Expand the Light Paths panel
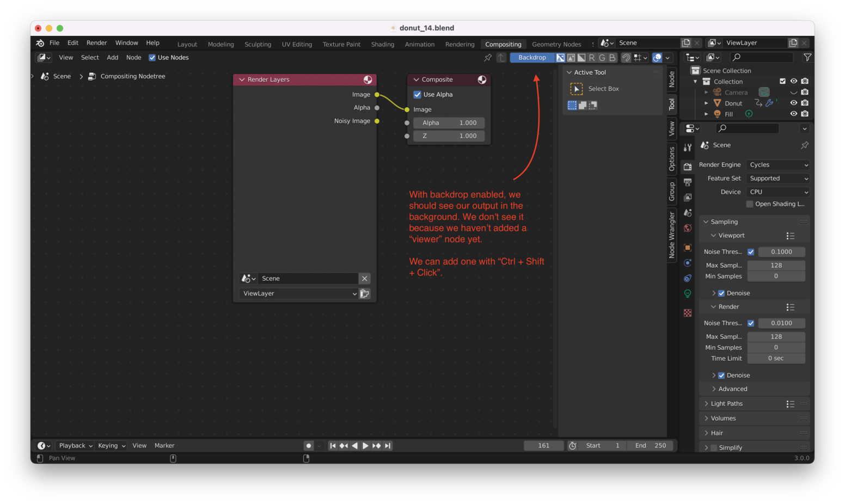This screenshot has height=504, width=845. tap(726, 404)
